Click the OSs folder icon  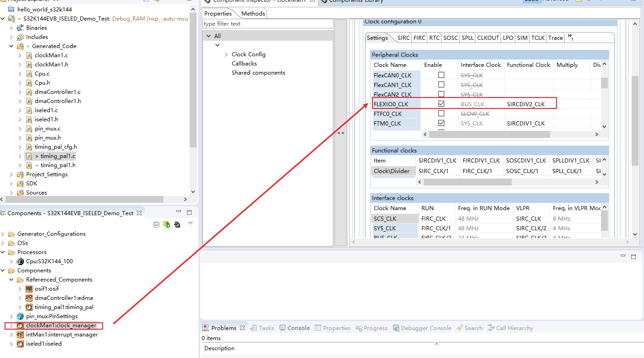[11, 243]
